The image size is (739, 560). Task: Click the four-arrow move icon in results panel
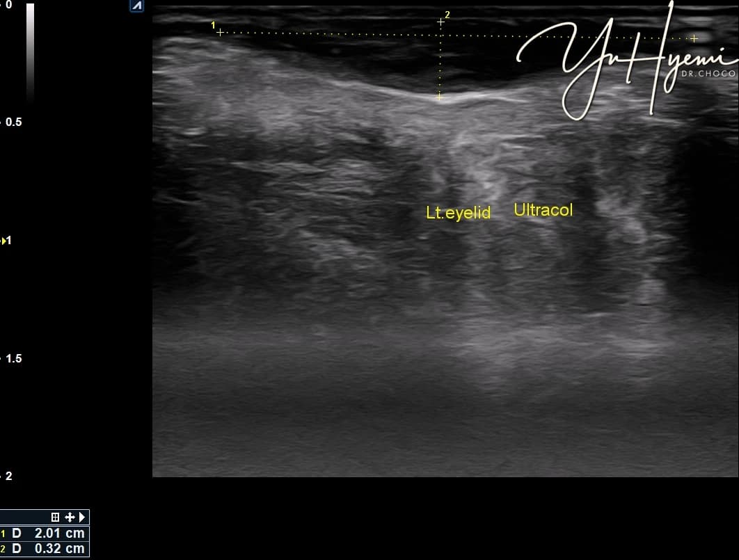pos(70,517)
